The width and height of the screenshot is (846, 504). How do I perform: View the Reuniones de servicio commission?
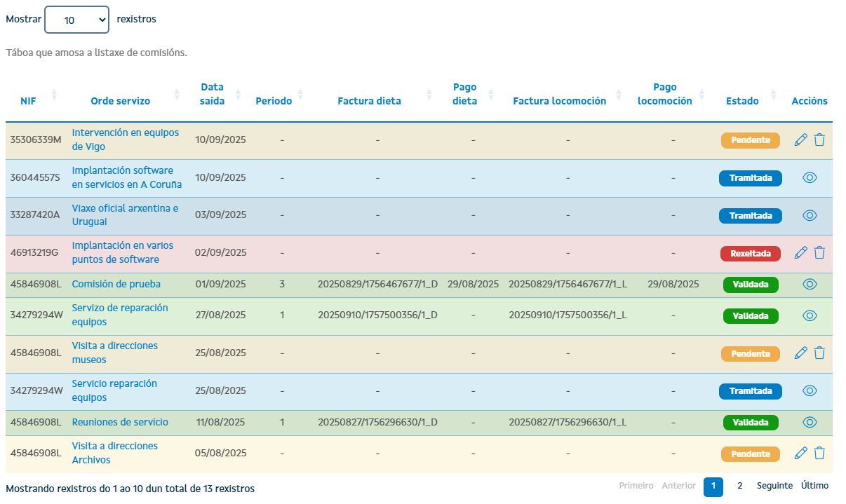[810, 422]
